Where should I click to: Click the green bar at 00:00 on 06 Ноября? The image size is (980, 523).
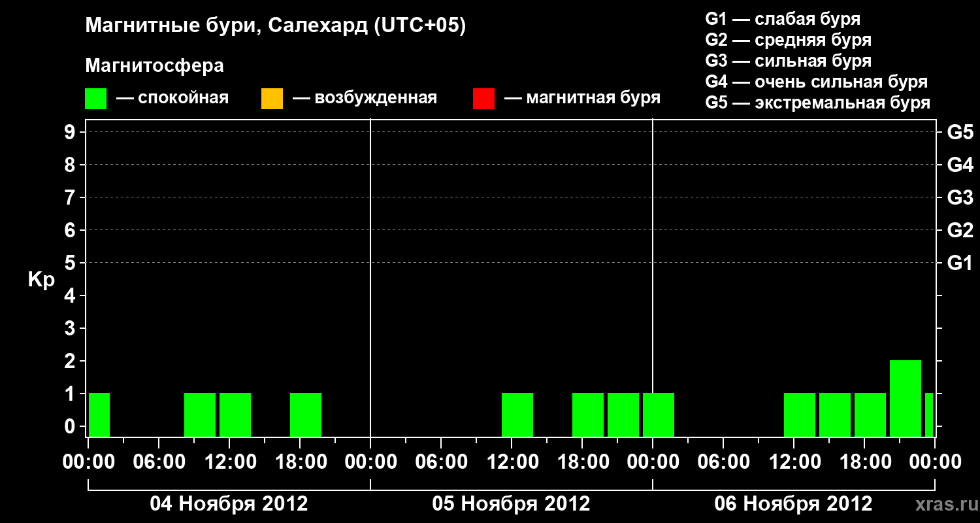659,414
